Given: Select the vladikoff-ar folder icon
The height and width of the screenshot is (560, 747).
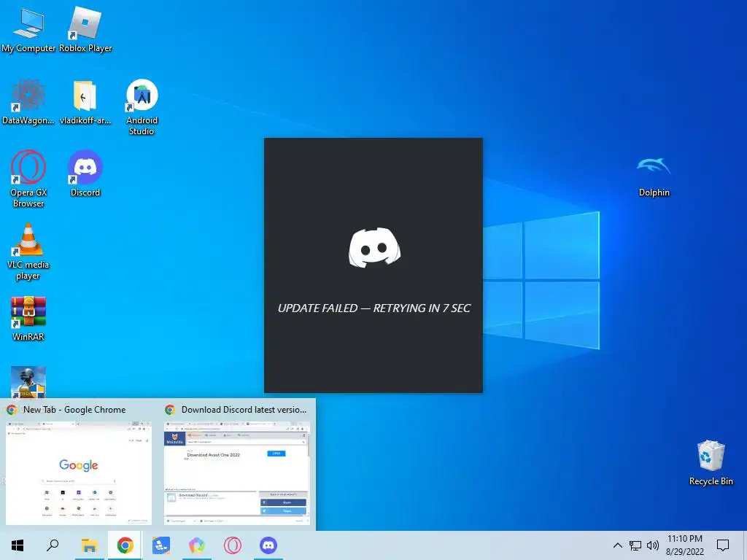Looking at the screenshot, I should point(85,102).
